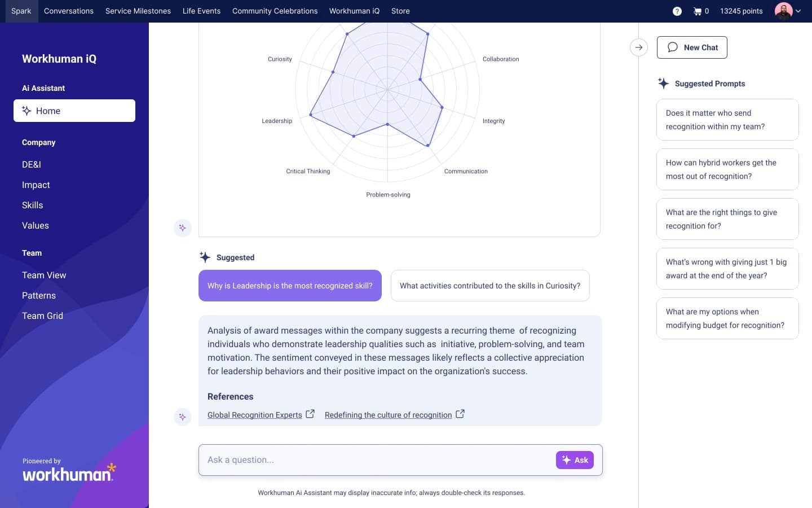Image resolution: width=812 pixels, height=508 pixels.
Task: Open the help icon in the top bar
Action: (677, 11)
